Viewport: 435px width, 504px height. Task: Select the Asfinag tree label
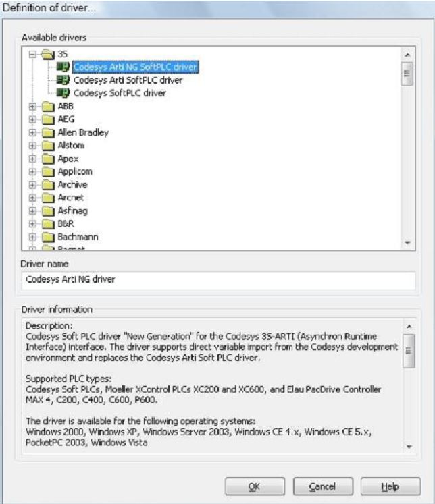[73, 211]
